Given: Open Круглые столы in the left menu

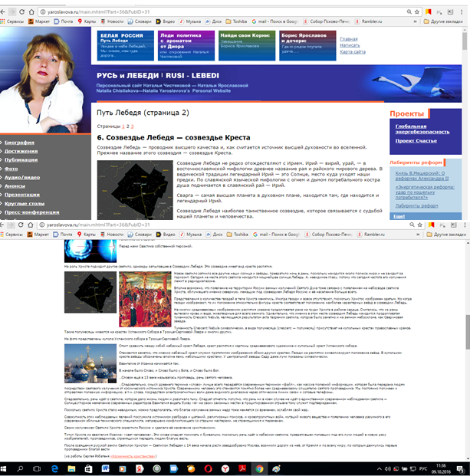Looking at the screenshot, I should coord(25,203).
